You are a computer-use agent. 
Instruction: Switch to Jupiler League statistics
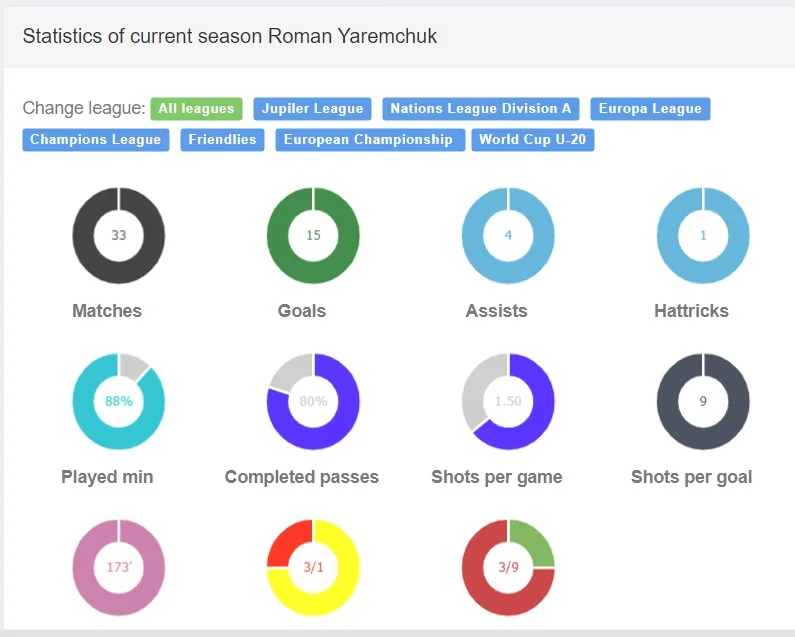[312, 109]
